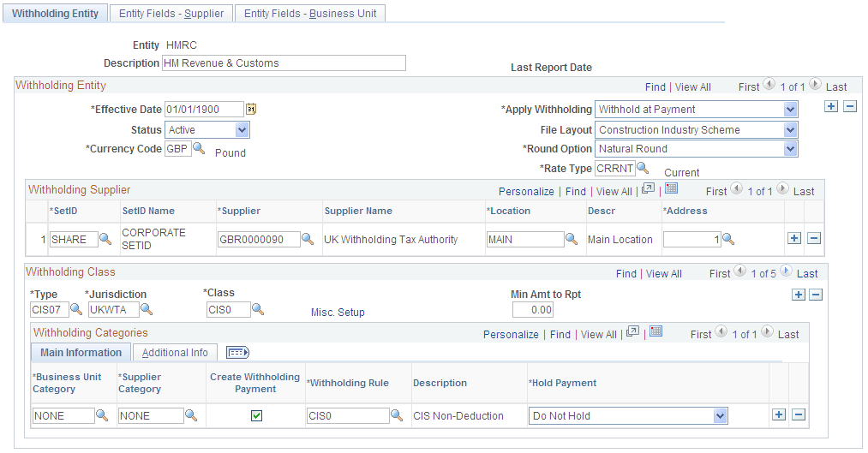868x453 pixels.
Task: Click the Effective Date field
Action: pyautogui.click(x=204, y=109)
